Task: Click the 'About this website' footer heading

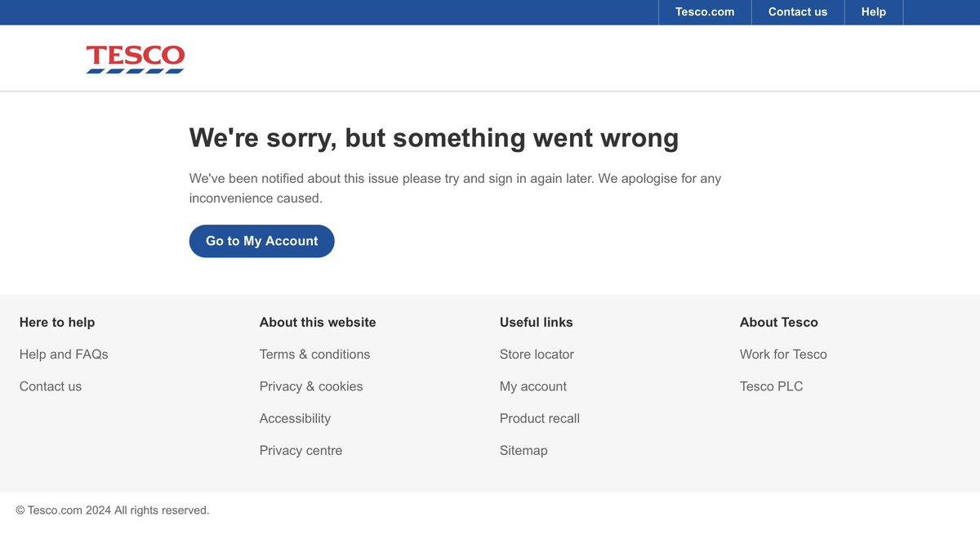Action: pyautogui.click(x=318, y=323)
